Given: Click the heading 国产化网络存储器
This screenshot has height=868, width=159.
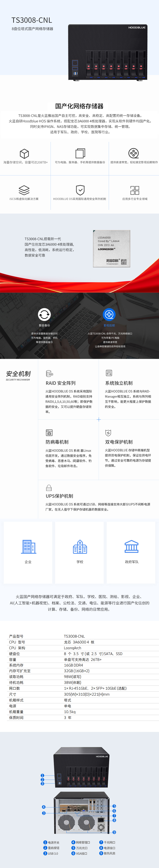Looking at the screenshot, I should pos(79,106).
